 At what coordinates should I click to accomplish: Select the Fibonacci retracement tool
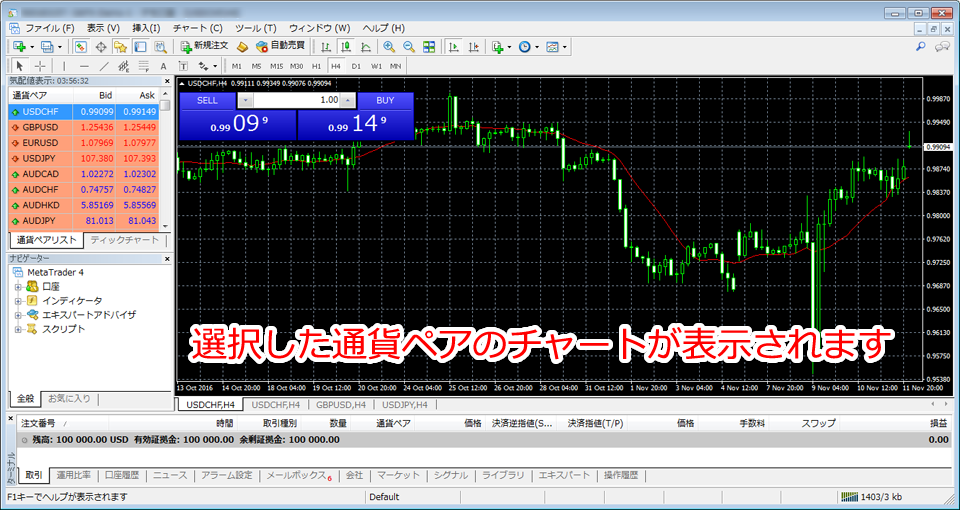(x=144, y=66)
